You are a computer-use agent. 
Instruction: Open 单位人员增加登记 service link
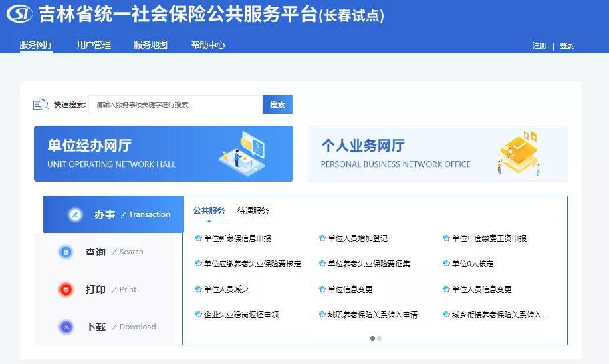click(x=357, y=238)
